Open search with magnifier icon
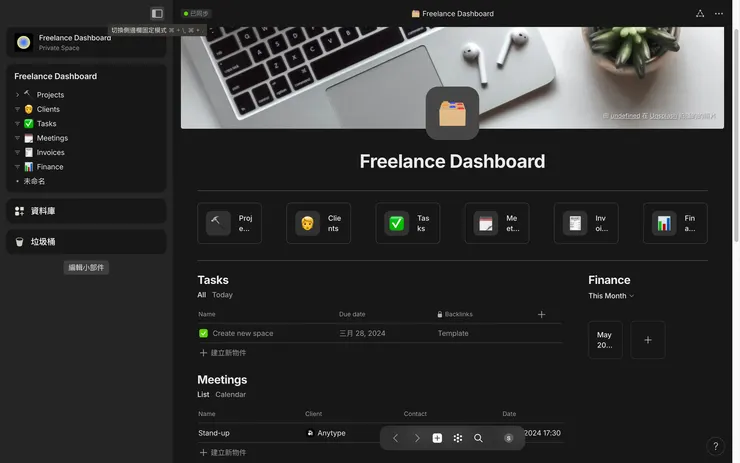740x463 pixels. point(478,438)
